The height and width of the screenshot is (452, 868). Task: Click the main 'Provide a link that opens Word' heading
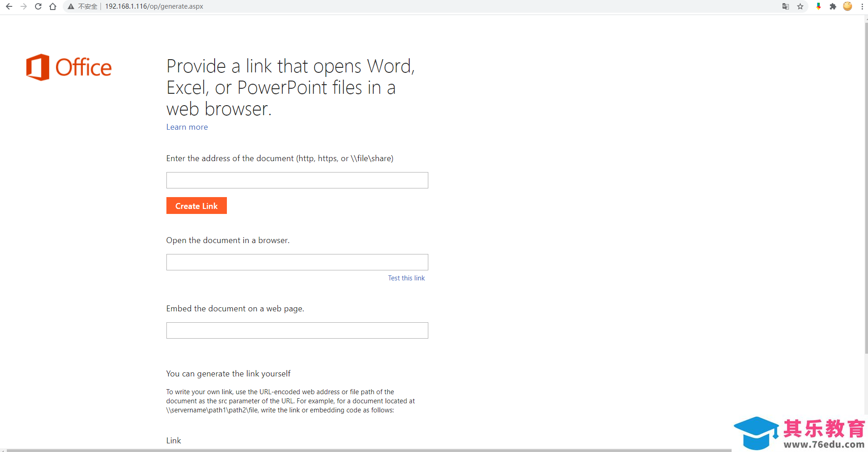click(291, 87)
